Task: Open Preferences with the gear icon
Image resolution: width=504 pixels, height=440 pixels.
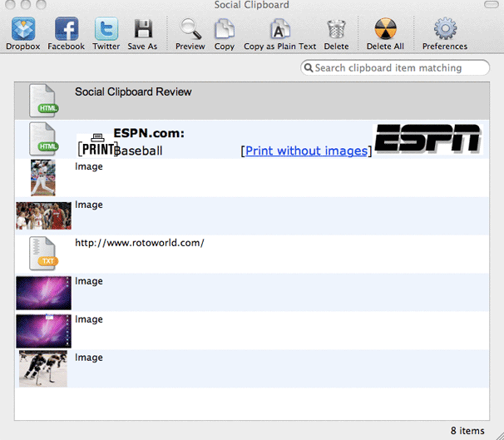Action: [445, 28]
